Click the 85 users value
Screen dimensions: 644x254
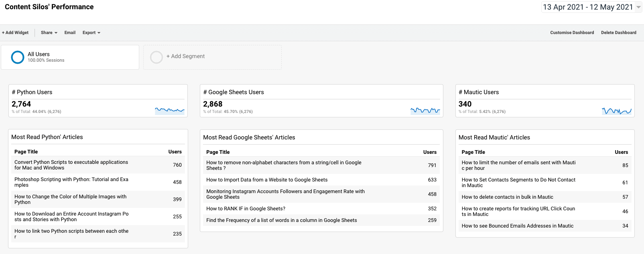(625, 165)
